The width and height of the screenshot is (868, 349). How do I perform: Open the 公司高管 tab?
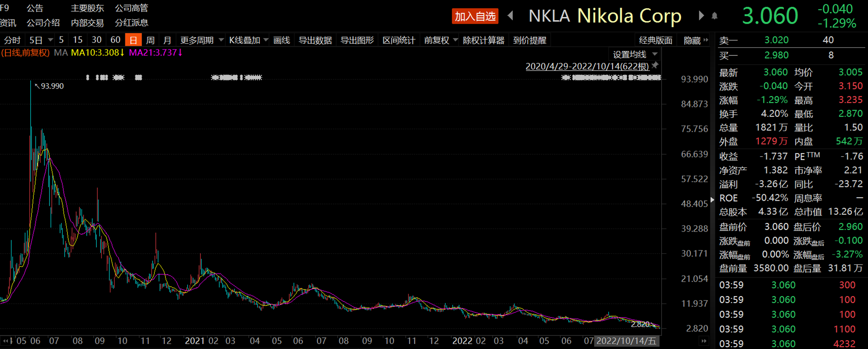click(x=132, y=8)
